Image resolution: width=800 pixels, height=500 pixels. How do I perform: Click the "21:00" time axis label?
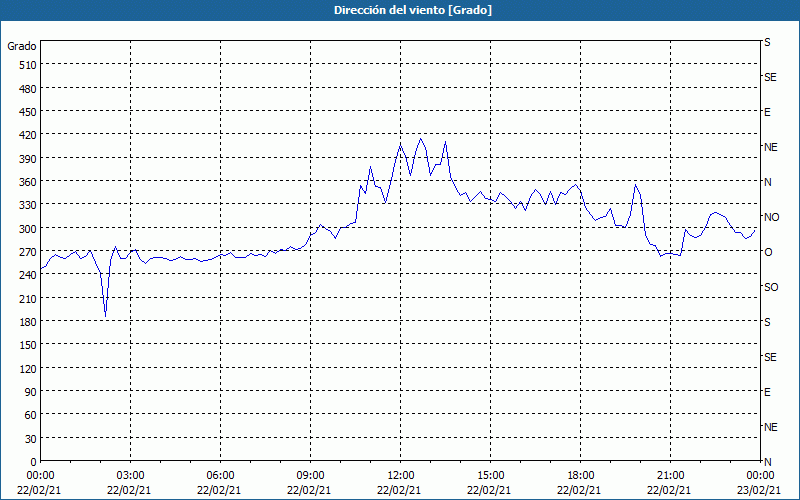[x=670, y=476]
